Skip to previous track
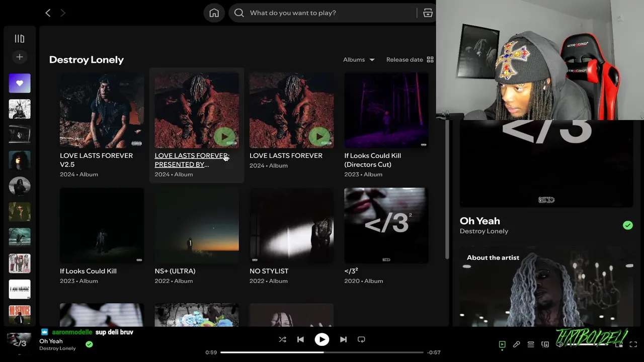 pos(300,339)
